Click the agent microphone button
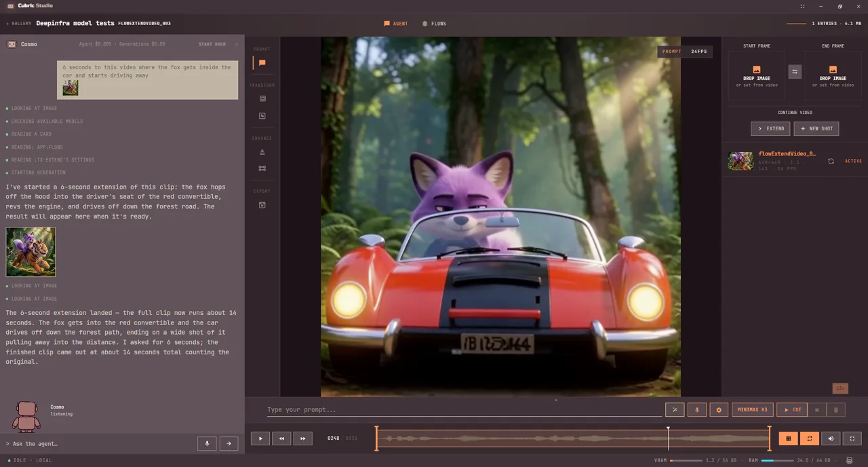Screen dimensions: 868x467 pyautogui.click(x=207, y=443)
